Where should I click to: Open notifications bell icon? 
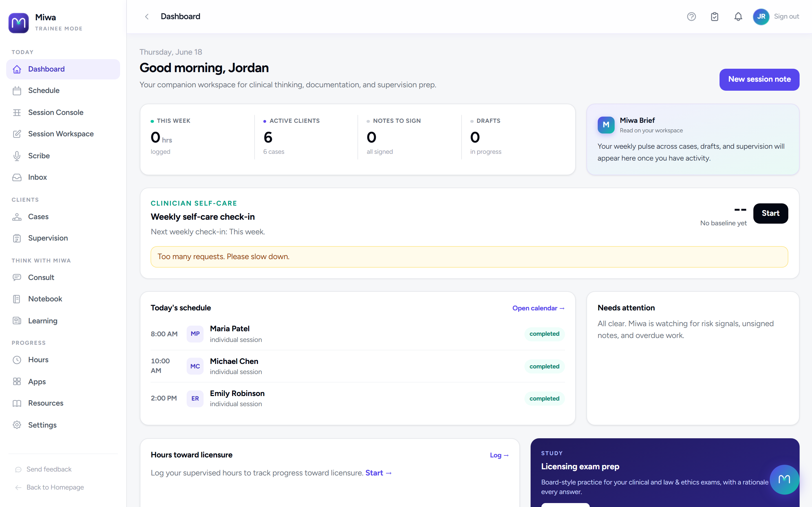(x=738, y=16)
